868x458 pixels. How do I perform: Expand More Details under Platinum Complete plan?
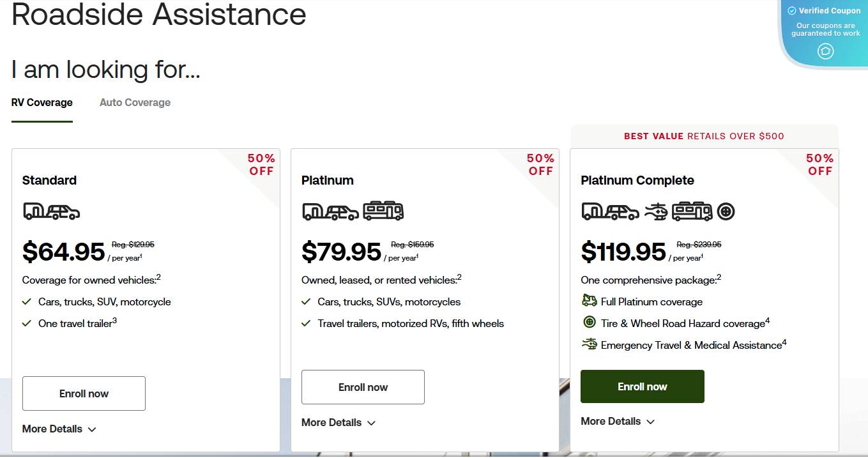click(x=618, y=422)
